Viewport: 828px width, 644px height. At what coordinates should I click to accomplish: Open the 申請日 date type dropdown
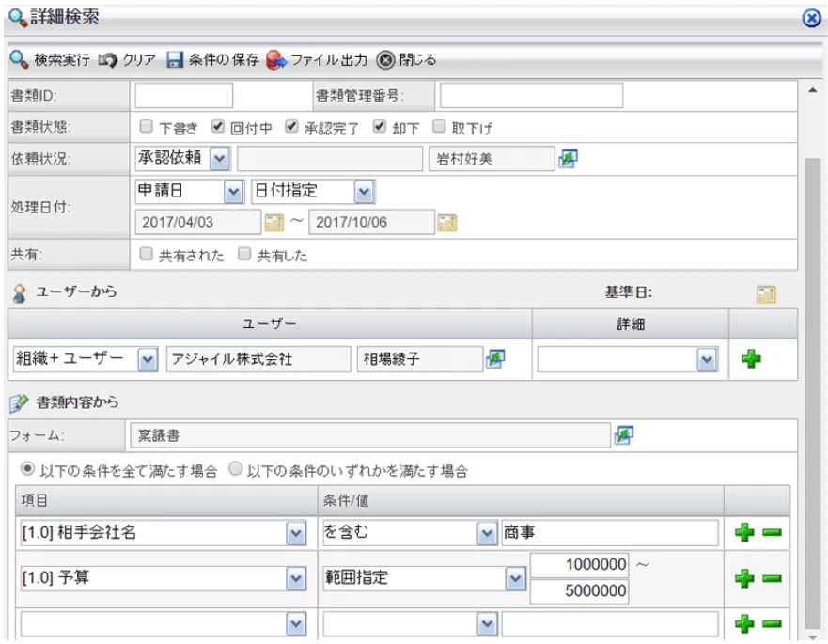pyautogui.click(x=233, y=192)
